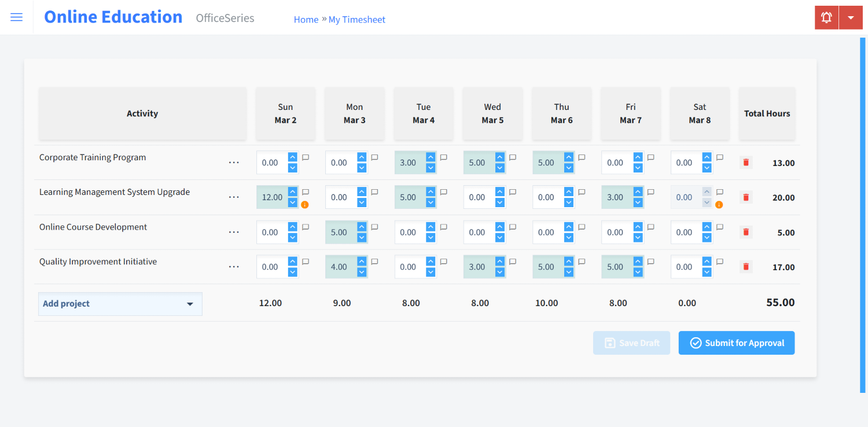868x427 pixels.
Task: Open the ellipsis menu for Learning Management System Upgrade
Action: tap(234, 197)
